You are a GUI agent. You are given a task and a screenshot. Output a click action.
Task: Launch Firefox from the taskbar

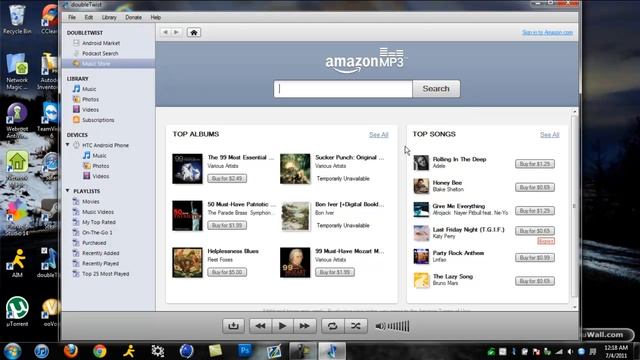71,351
